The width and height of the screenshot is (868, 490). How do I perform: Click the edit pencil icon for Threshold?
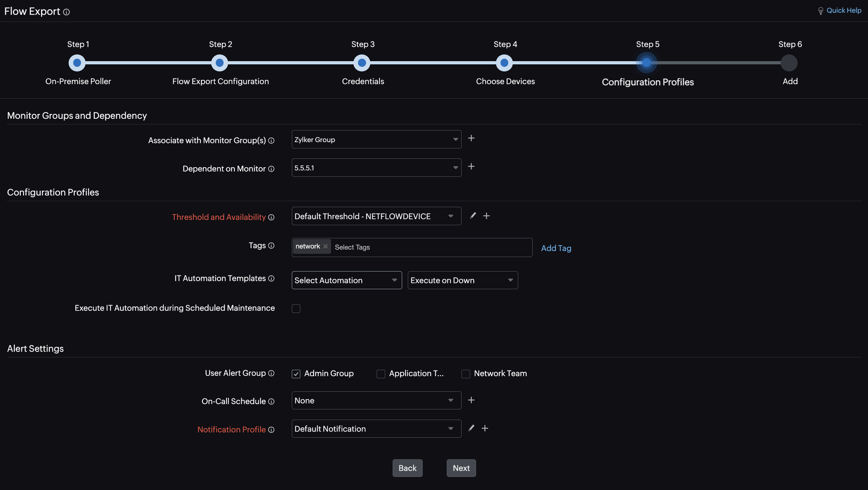(473, 215)
